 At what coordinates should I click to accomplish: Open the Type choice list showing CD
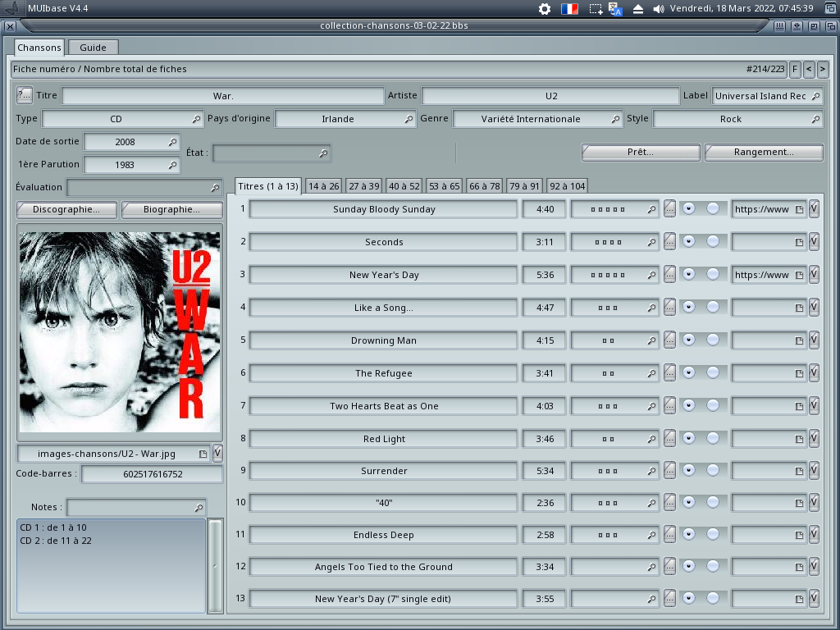tap(123, 119)
